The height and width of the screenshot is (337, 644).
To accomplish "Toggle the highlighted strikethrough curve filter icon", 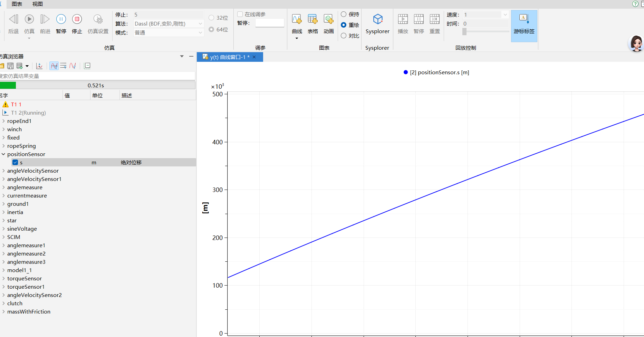I will point(54,66).
